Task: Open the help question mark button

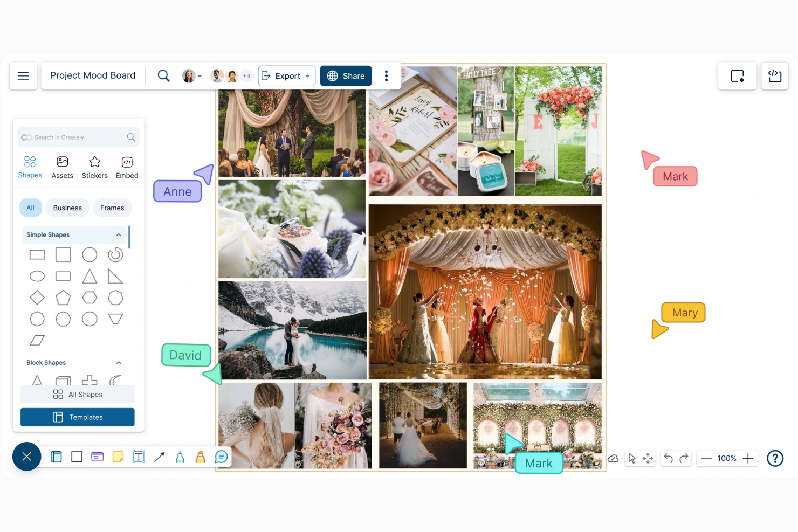Action: point(775,458)
